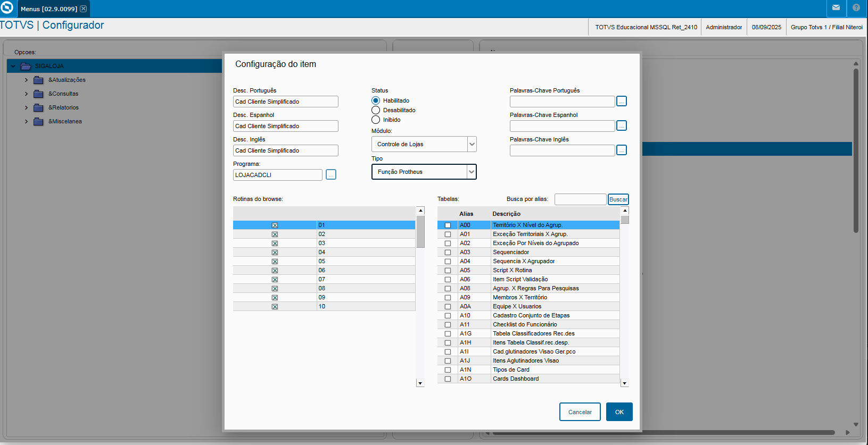Click the &Miscelanea folder icon

38,121
